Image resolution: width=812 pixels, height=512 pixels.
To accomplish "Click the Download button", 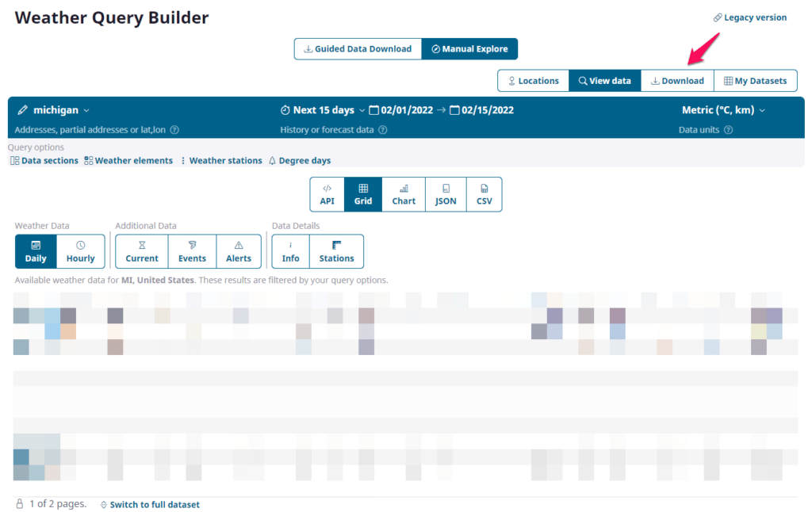I will pos(677,81).
